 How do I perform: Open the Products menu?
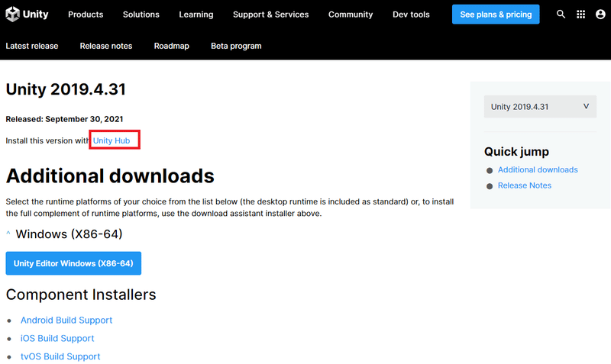[x=86, y=14]
